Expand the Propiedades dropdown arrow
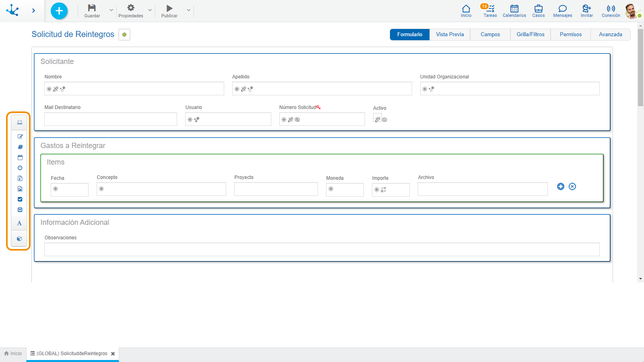Viewport: 644px width, 362px height. pos(150,10)
